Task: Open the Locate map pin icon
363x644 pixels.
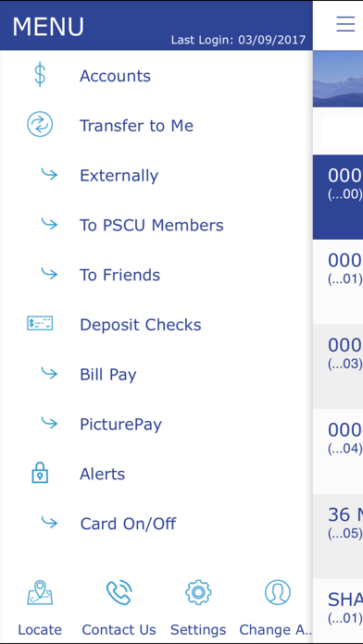Action: pyautogui.click(x=40, y=592)
